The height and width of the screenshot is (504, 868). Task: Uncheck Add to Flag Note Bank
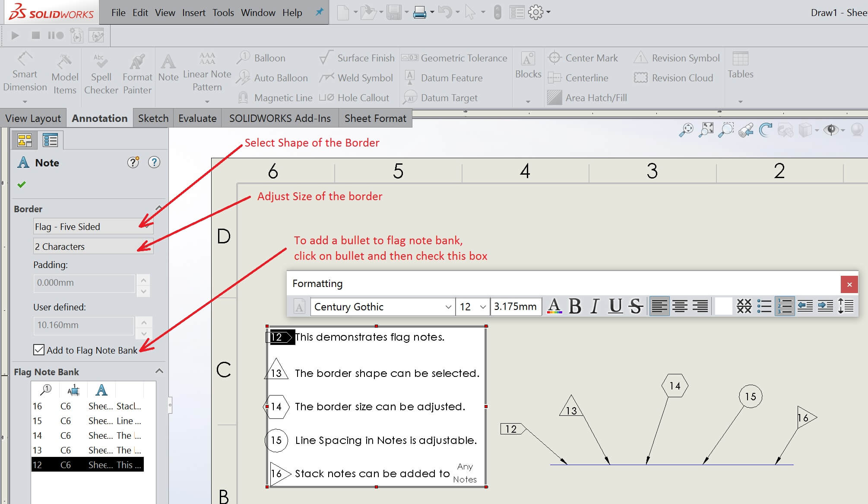(x=39, y=350)
